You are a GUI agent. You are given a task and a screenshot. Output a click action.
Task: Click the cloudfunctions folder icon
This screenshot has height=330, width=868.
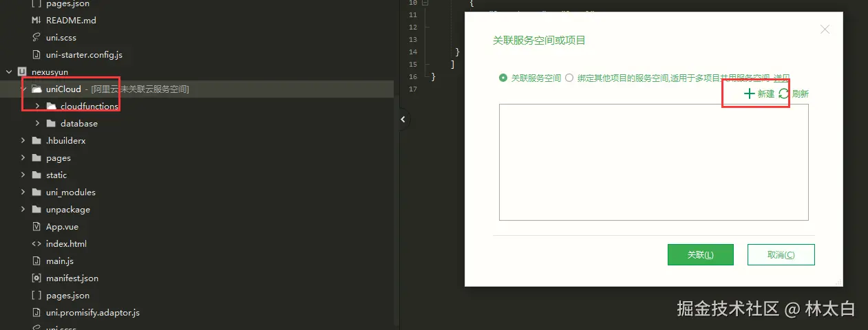[51, 106]
